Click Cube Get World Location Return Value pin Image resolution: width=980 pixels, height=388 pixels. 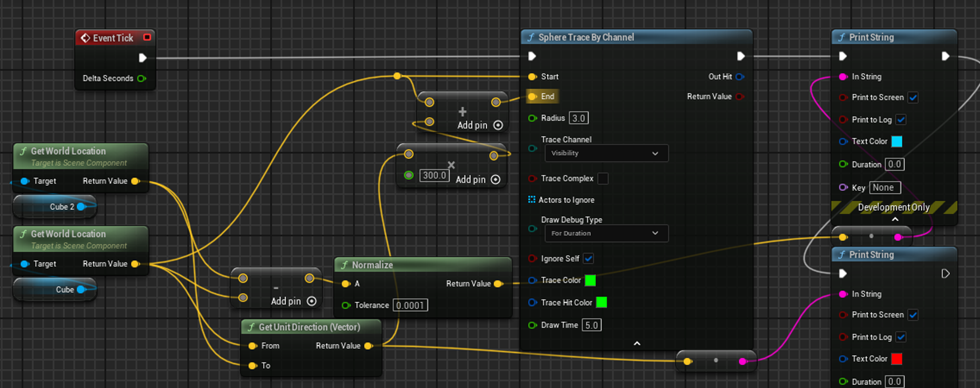pyautogui.click(x=135, y=264)
